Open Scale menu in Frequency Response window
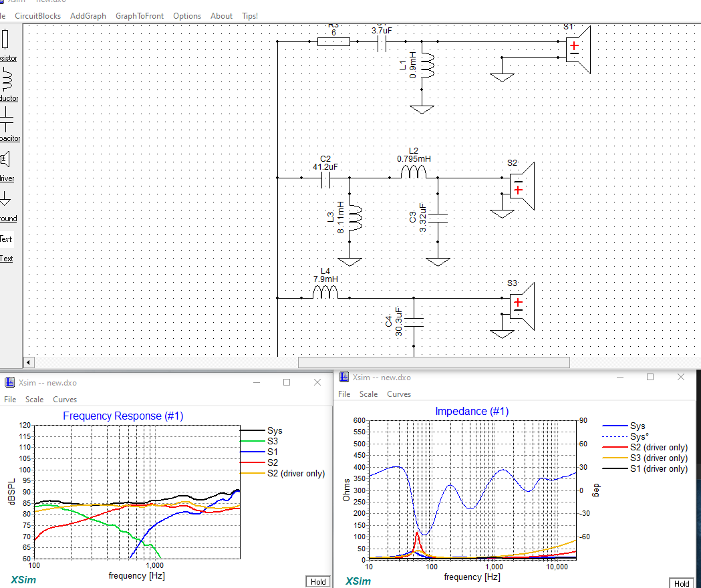The height and width of the screenshot is (588, 701). tap(35, 400)
